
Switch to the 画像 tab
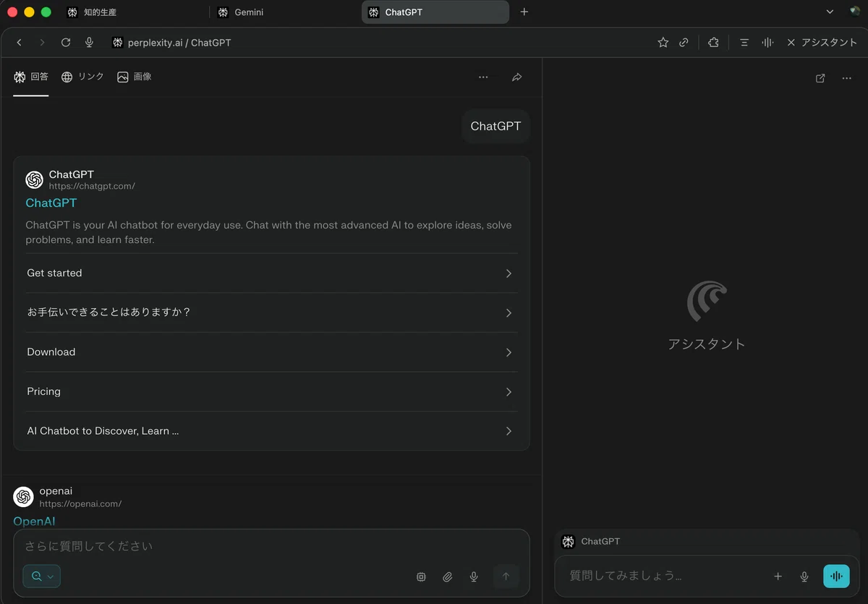(135, 77)
